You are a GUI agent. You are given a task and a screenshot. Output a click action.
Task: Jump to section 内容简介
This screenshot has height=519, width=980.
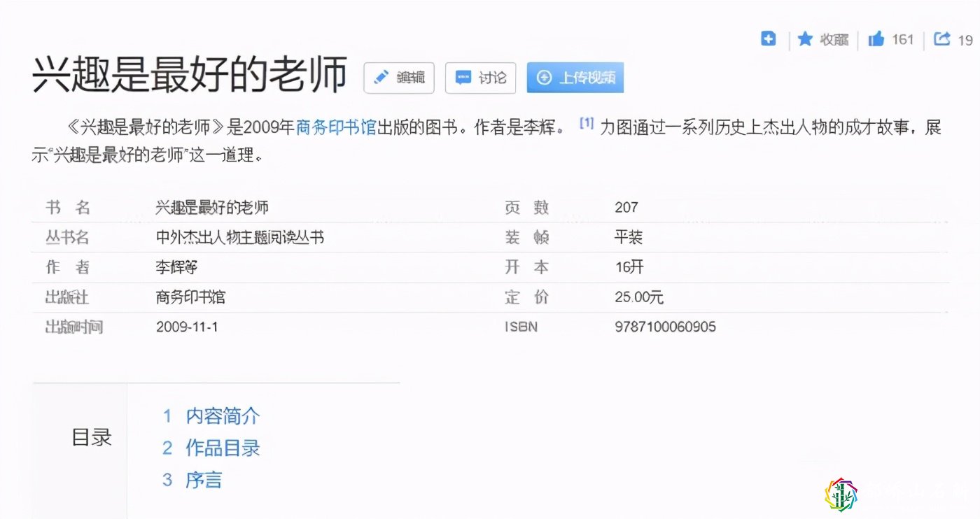tap(223, 416)
